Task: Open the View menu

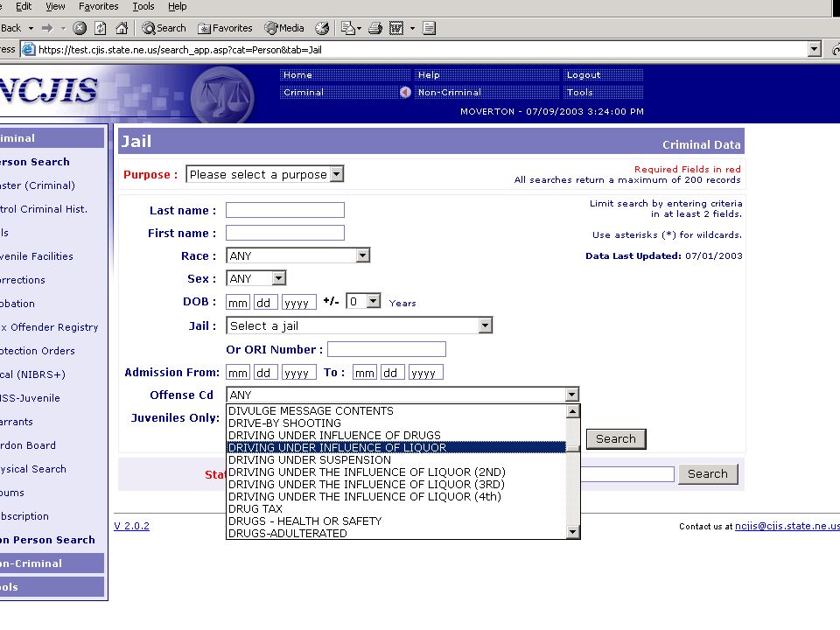Action: point(55,6)
